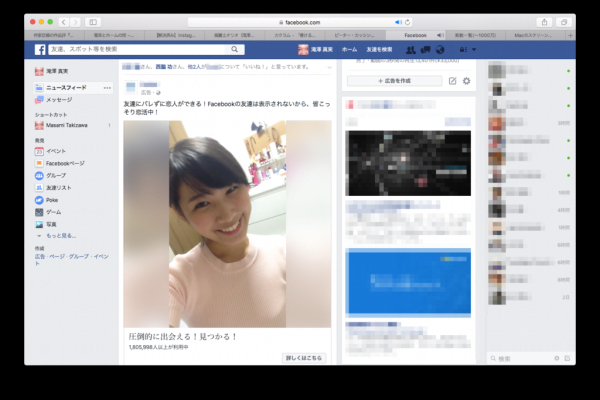Click the Safari sidebar toggle button
600x400 pixels.
click(94, 21)
